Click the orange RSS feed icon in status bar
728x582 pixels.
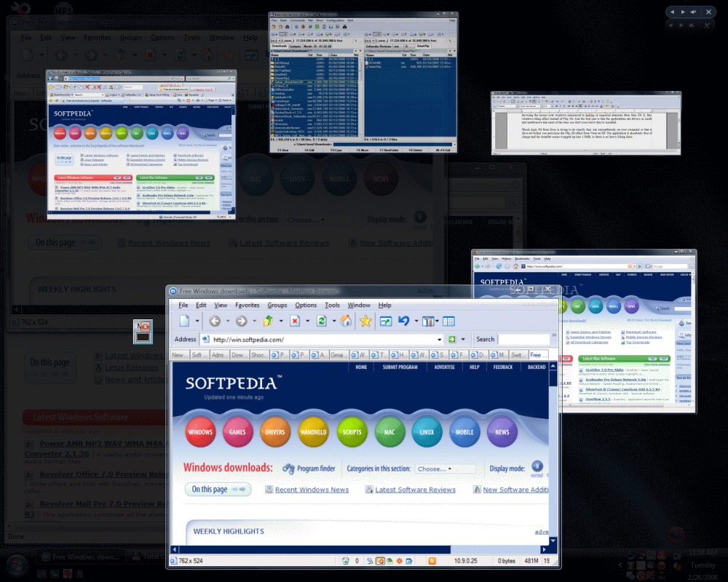pos(432,561)
